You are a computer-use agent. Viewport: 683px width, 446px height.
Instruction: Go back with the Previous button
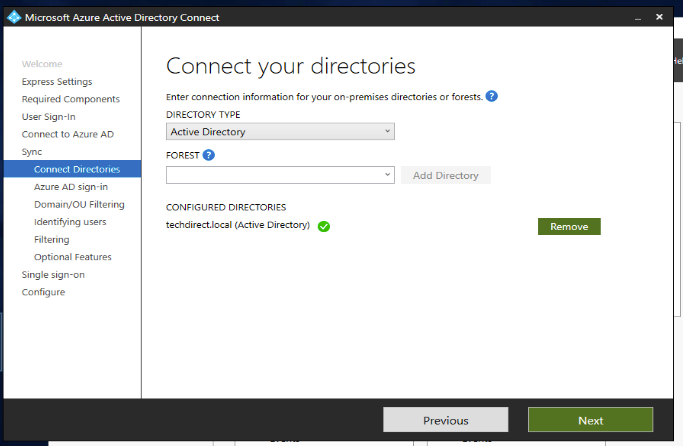pyautogui.click(x=446, y=420)
